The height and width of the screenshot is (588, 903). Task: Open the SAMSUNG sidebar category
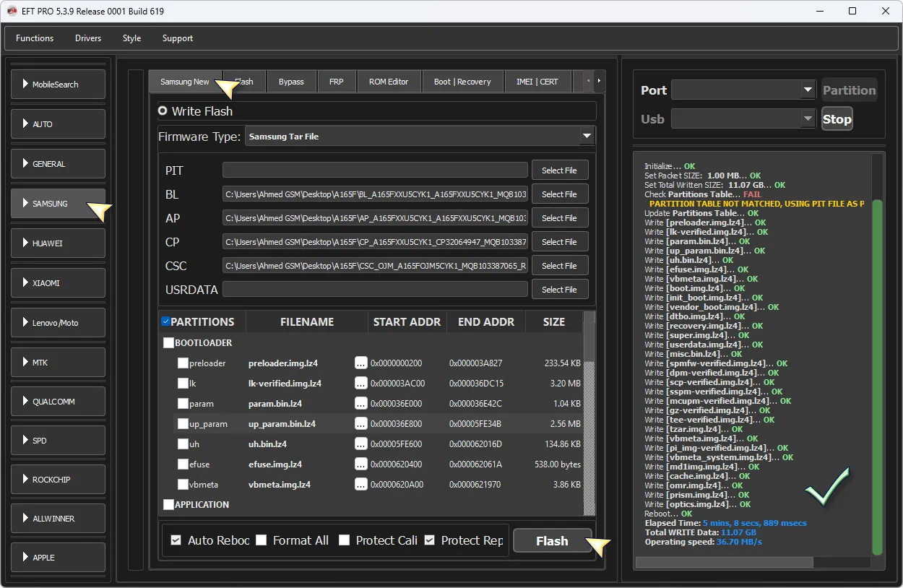coord(59,204)
